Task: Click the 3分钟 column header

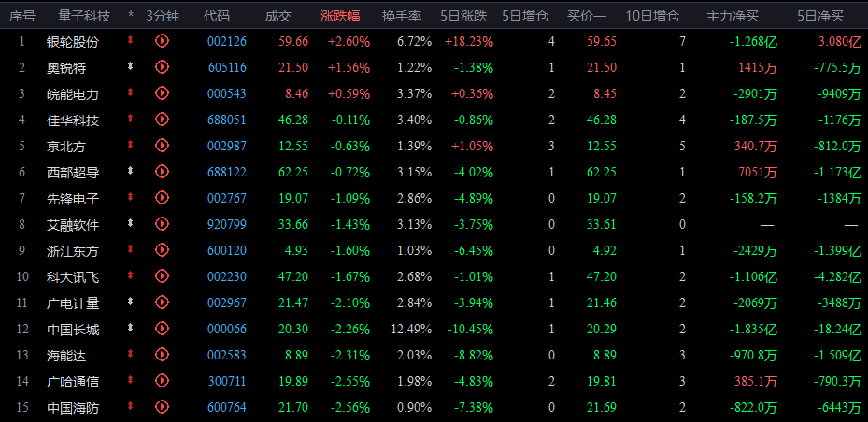Action: coord(163,16)
